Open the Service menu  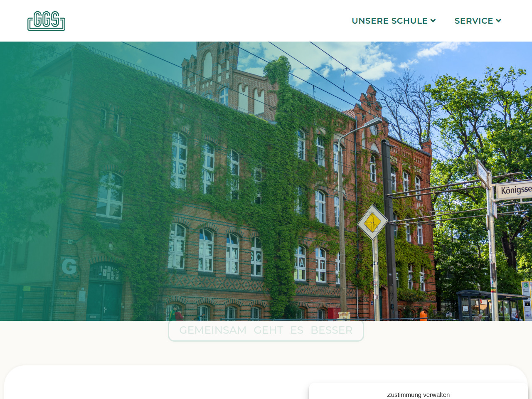pos(473,21)
